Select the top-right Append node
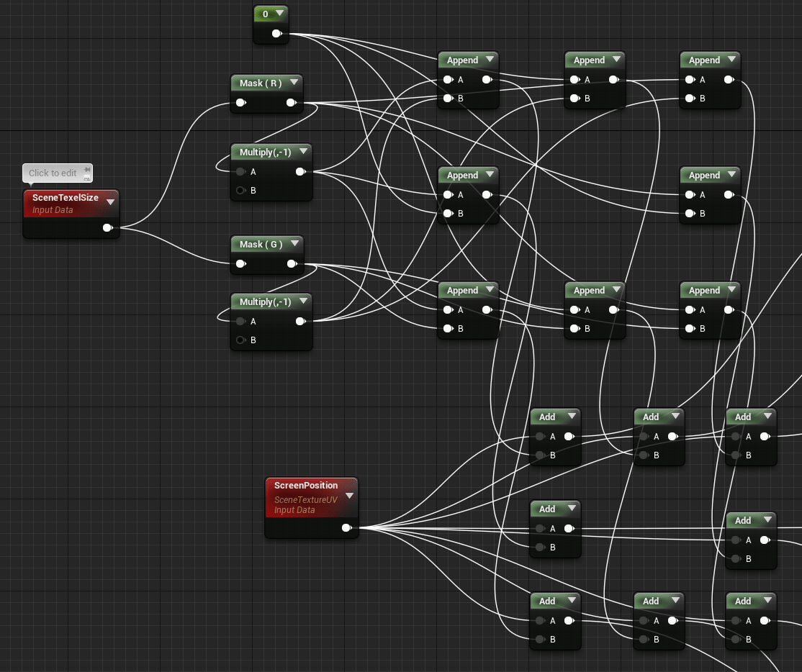 coord(709,79)
